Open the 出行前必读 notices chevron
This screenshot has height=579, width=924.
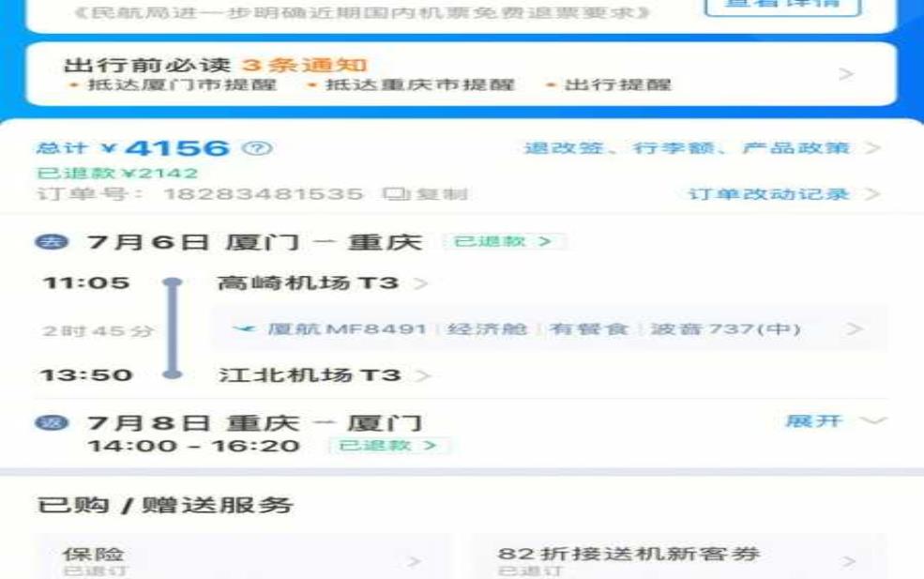(846, 73)
